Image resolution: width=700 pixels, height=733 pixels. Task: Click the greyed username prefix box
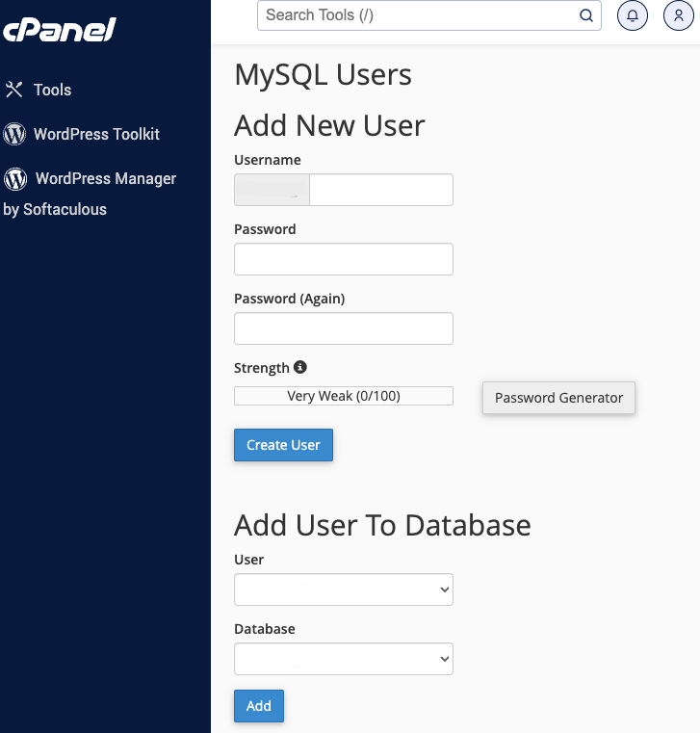point(272,190)
